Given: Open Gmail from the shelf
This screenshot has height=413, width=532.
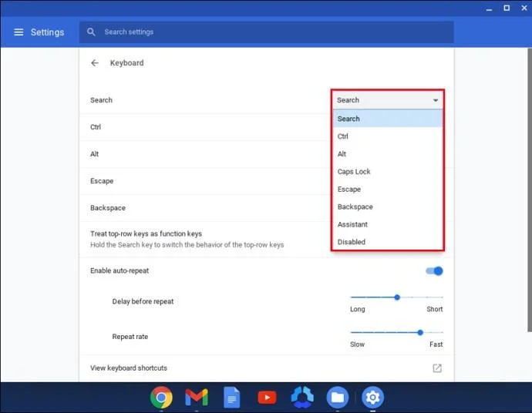Looking at the screenshot, I should [x=197, y=397].
